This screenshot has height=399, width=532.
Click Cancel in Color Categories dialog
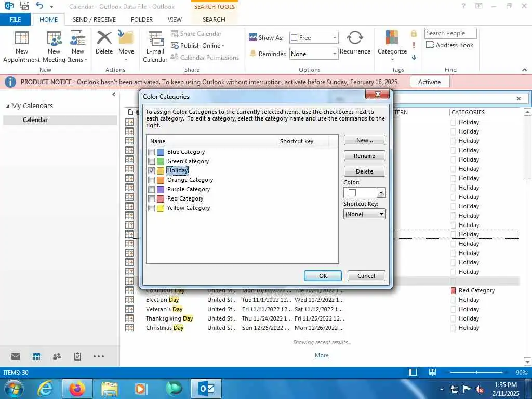[366, 276]
